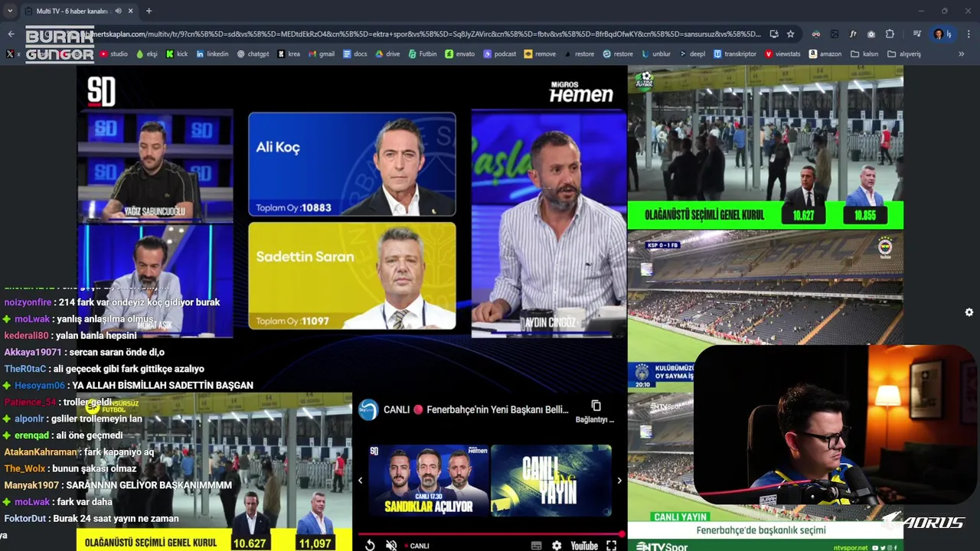Open the Chrome profile avatar
The width and height of the screenshot is (980, 551).
click(x=939, y=34)
